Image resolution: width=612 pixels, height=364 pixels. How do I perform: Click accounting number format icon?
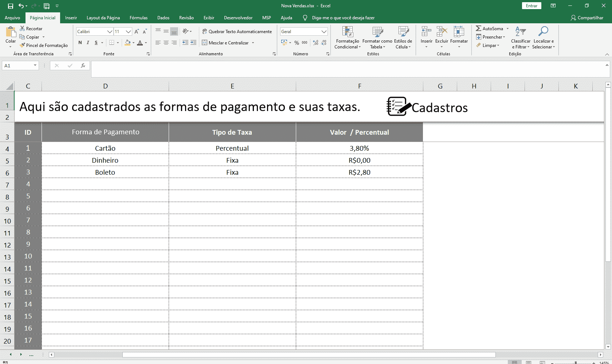(x=284, y=43)
